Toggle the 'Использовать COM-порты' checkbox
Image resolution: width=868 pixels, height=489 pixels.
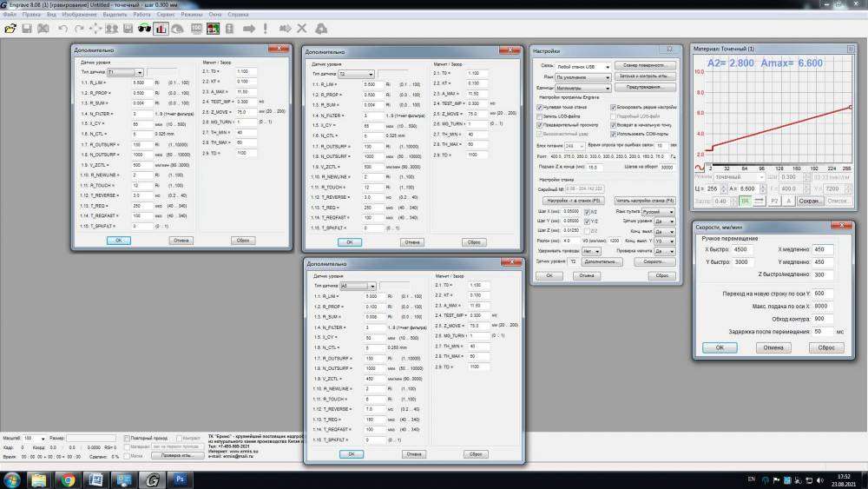tap(614, 134)
